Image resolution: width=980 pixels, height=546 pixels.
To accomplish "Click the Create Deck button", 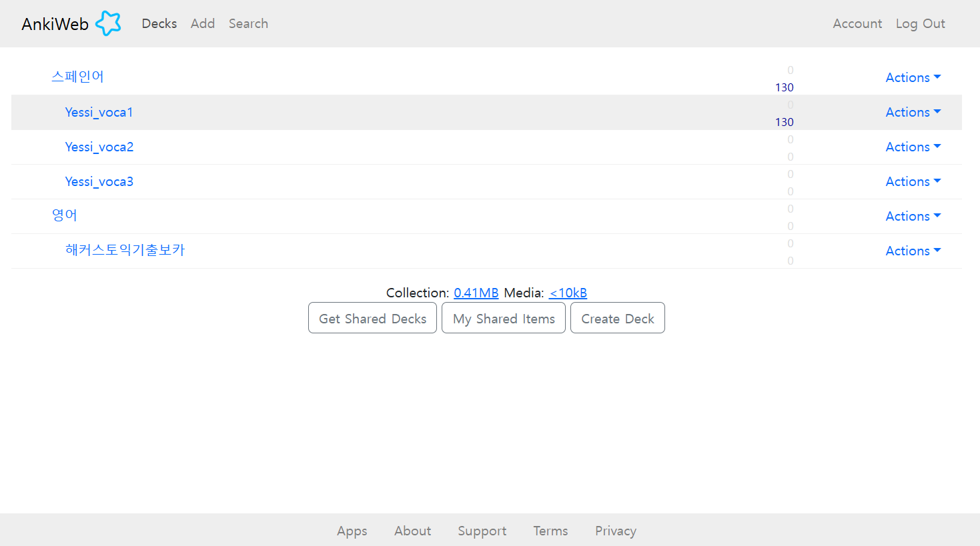I will click(x=618, y=318).
